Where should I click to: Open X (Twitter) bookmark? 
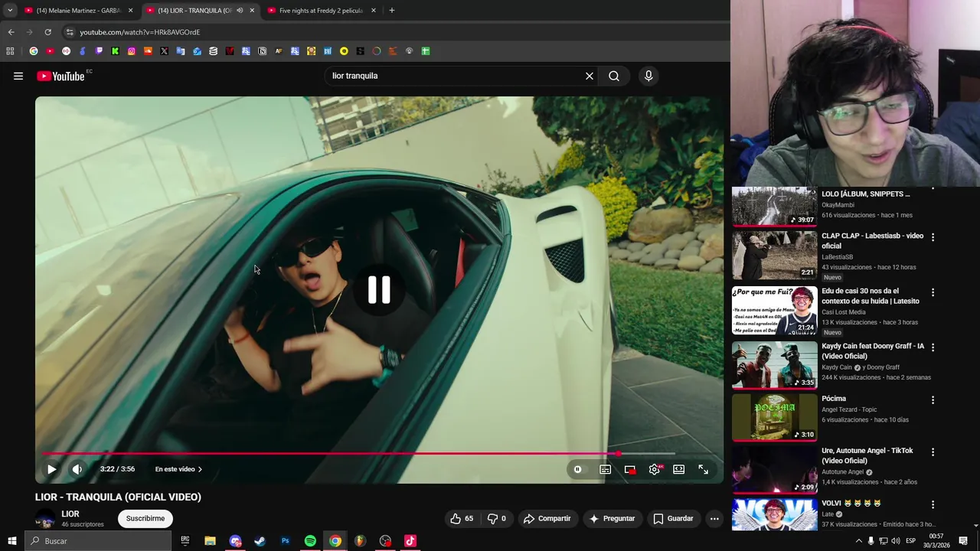pyautogui.click(x=164, y=51)
